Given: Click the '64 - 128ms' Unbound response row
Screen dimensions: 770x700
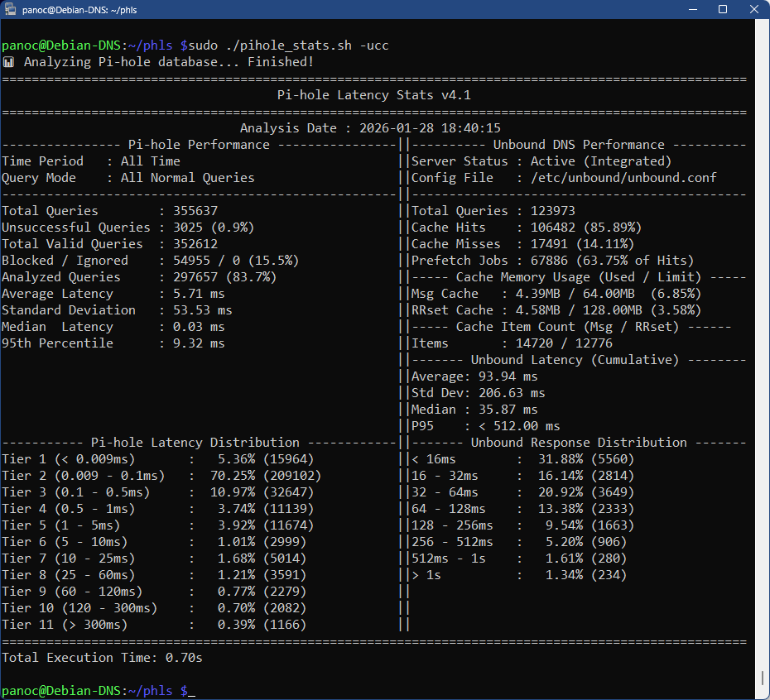Looking at the screenshot, I should click(523, 509).
